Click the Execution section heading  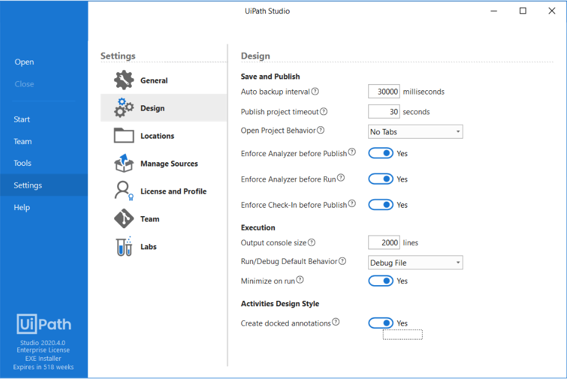coord(258,227)
